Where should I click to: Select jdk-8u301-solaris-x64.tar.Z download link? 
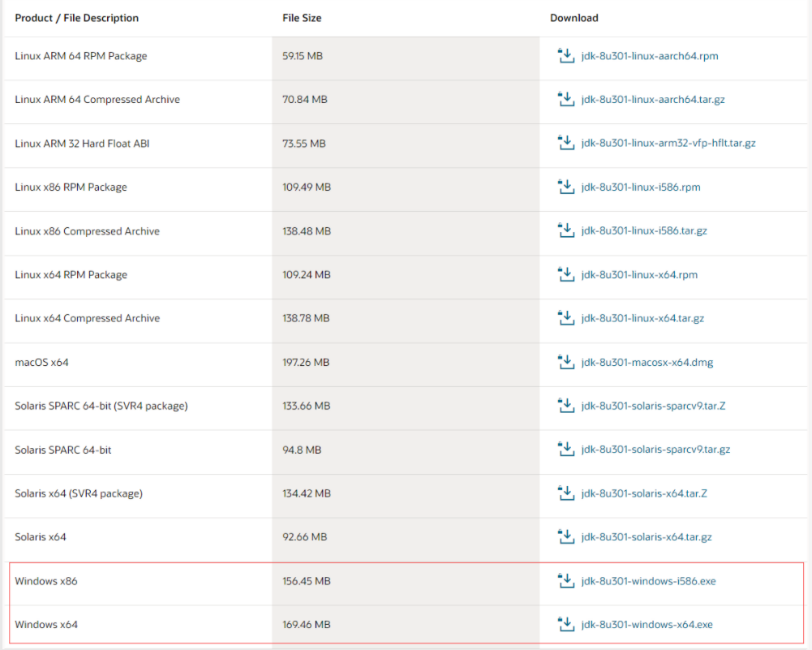click(x=644, y=493)
